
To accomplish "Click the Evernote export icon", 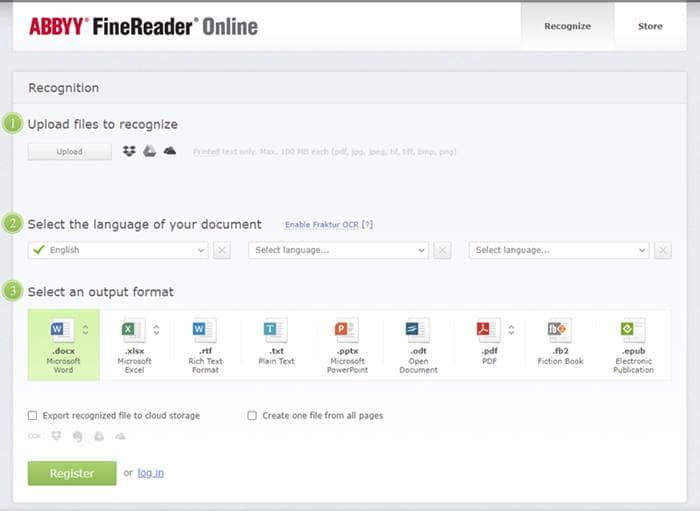I will click(x=77, y=436).
